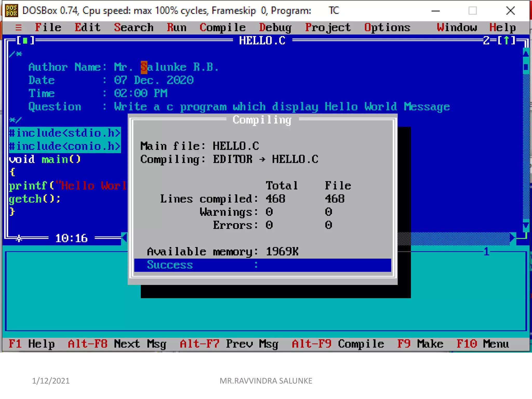Open the Compile menu
Screen dimensions: 532x399
(x=222, y=28)
